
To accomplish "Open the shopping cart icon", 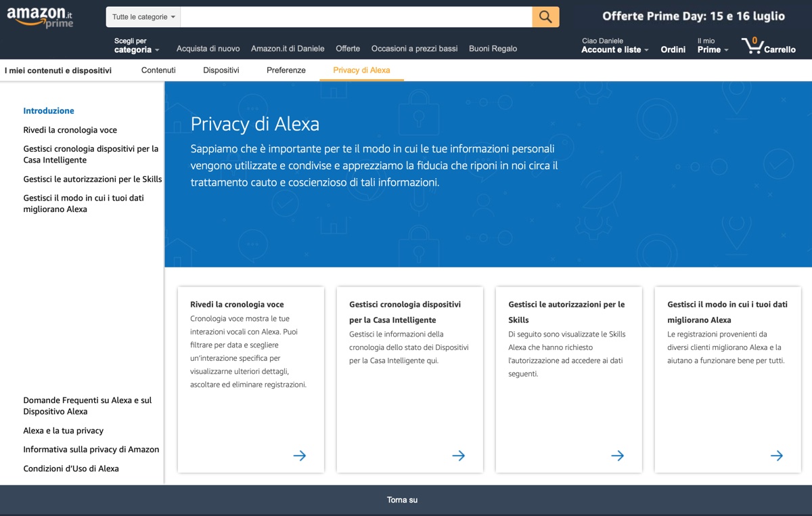I will [x=752, y=46].
